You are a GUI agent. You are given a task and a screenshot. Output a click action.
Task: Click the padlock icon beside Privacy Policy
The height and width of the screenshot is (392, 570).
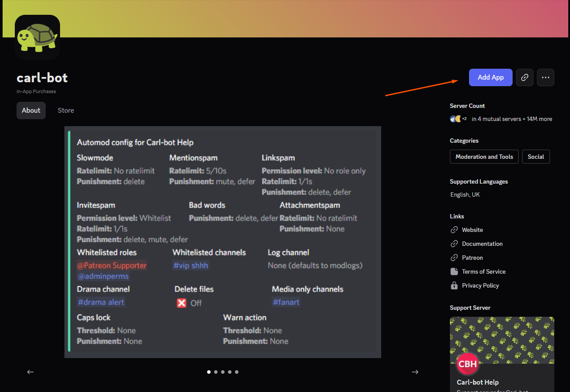click(454, 285)
